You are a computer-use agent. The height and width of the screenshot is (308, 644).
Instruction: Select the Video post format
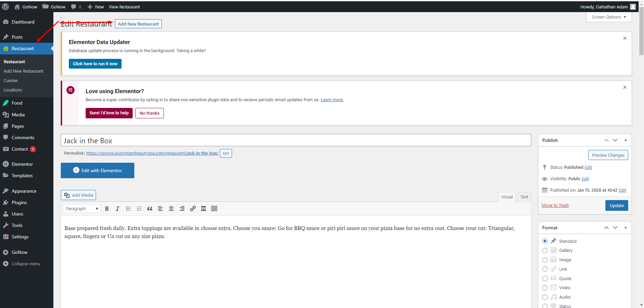point(545,288)
